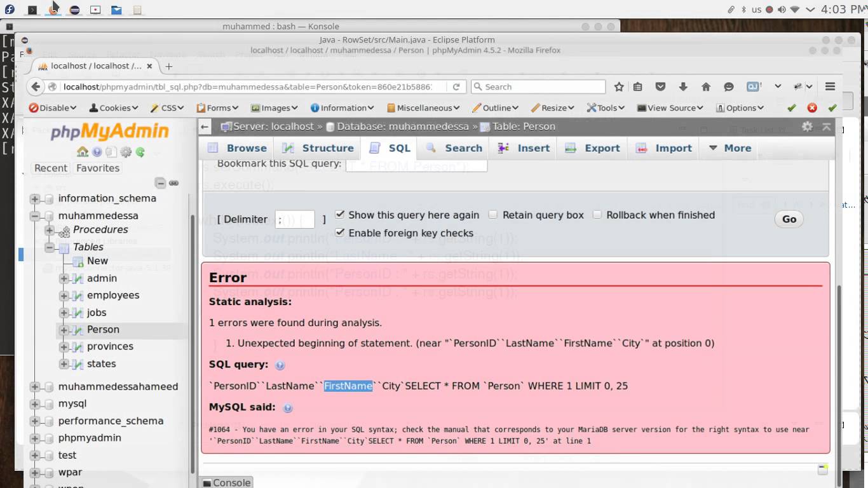868x488 pixels.
Task: Disable Enable foreign key checks
Action: (340, 232)
